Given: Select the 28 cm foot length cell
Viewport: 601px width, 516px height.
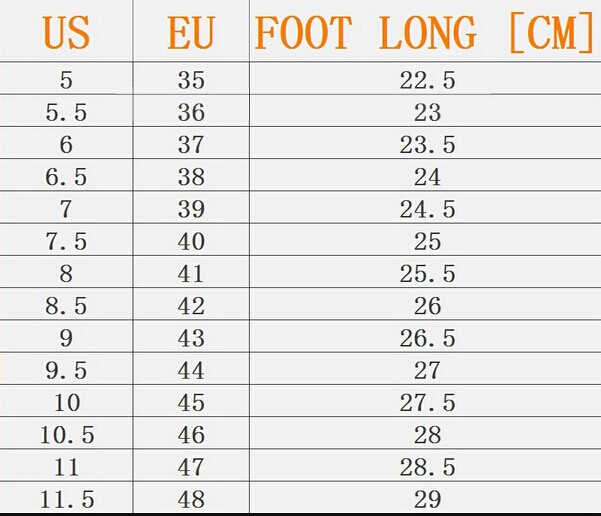Looking at the screenshot, I should 427,434.
